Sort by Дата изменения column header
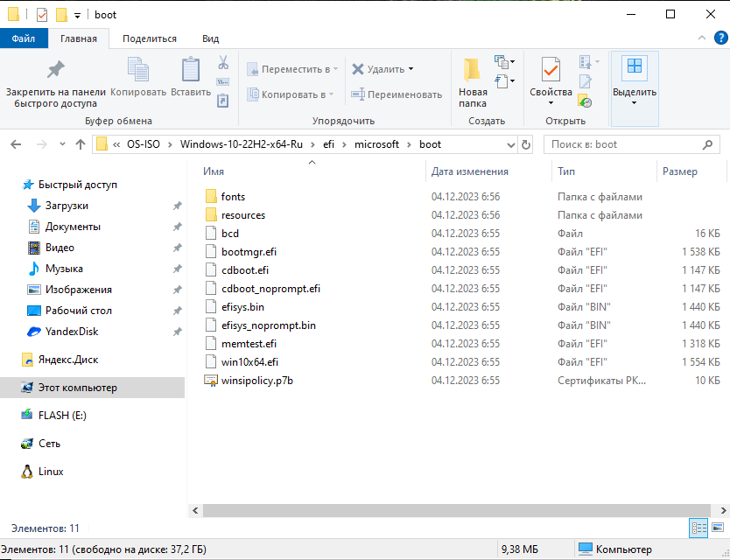Viewport: 730px width, 560px height. click(470, 171)
